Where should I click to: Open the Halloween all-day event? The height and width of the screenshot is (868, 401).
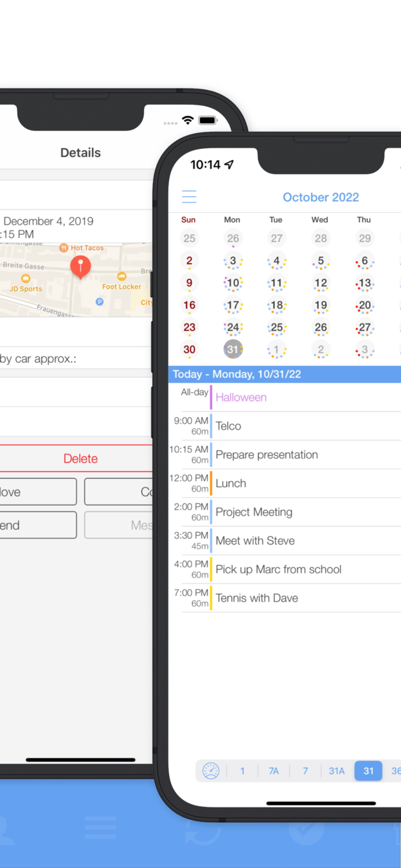(x=285, y=398)
